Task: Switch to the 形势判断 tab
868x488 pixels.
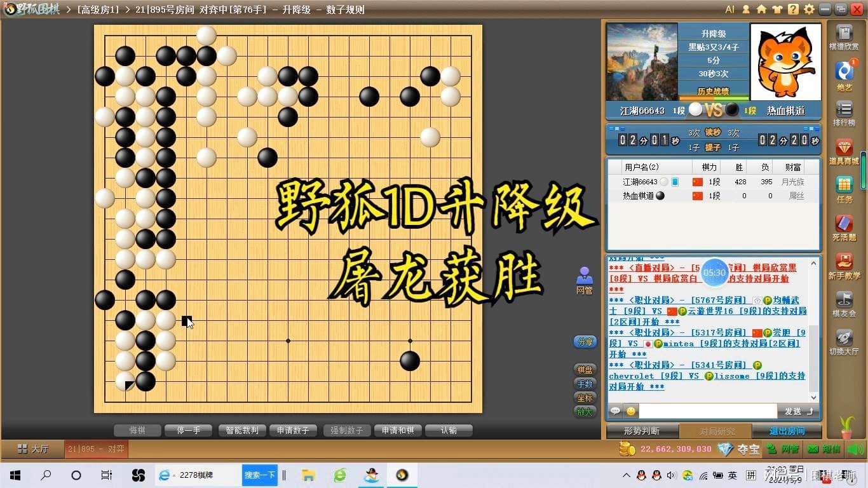Action: [x=642, y=431]
